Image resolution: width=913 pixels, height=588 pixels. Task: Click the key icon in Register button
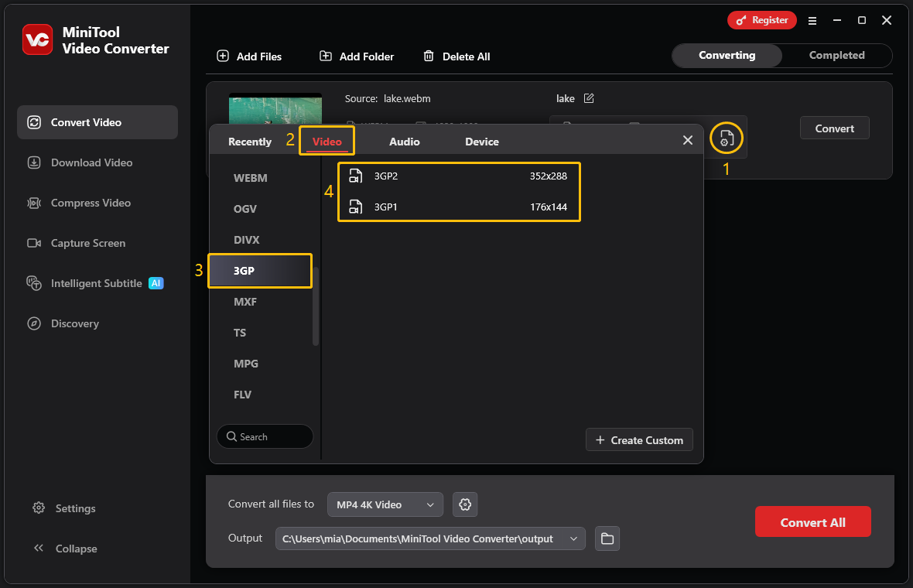click(740, 20)
